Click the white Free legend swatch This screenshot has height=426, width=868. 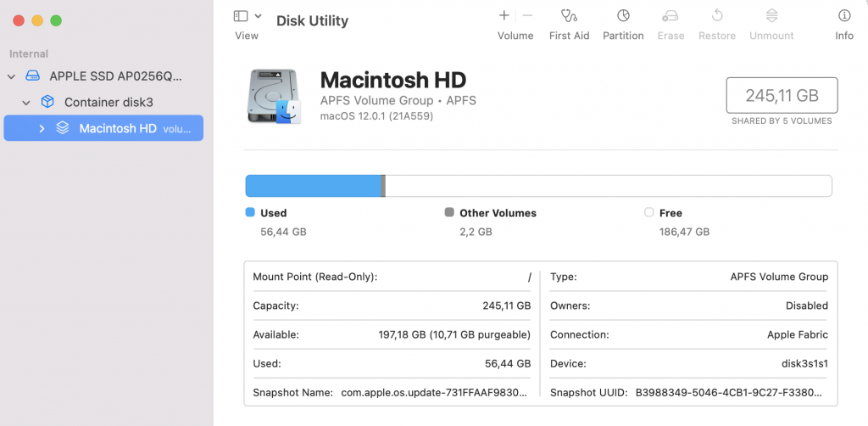pyautogui.click(x=648, y=212)
